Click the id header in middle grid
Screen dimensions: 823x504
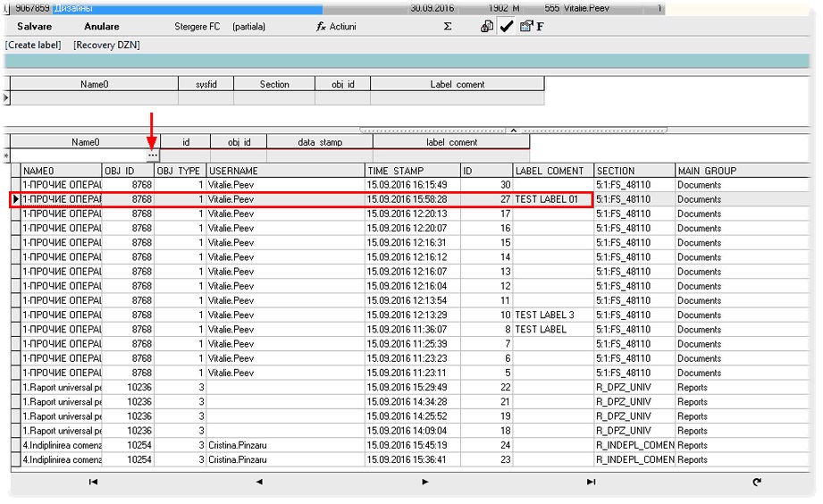185,142
